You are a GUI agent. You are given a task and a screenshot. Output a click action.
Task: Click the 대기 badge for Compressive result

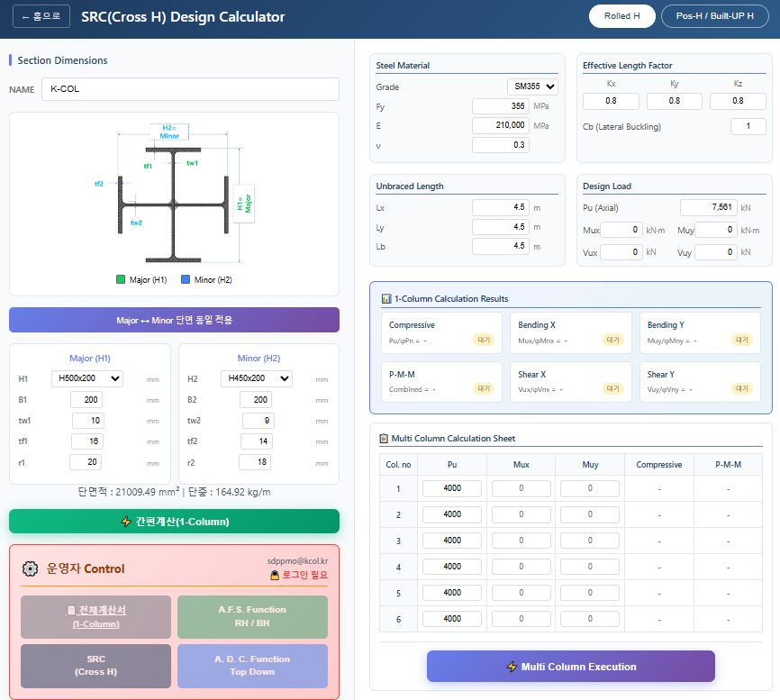point(484,339)
